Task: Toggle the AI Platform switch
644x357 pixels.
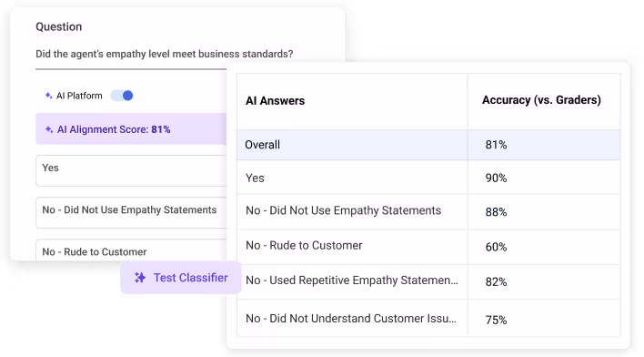Action: point(122,96)
